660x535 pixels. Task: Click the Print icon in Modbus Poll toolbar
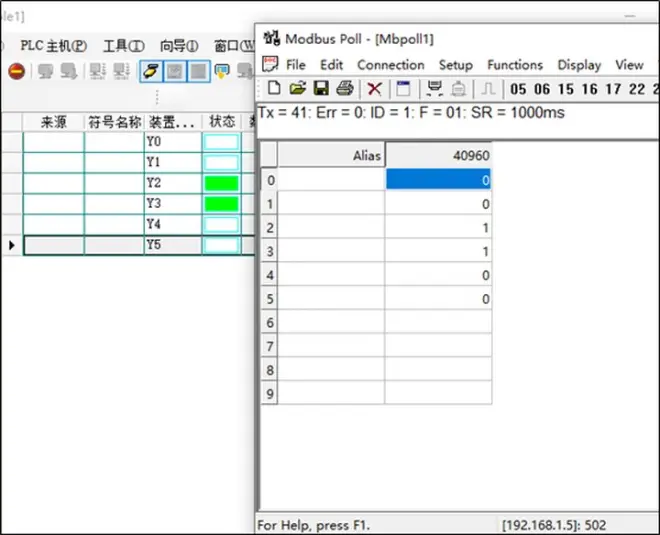(345, 88)
